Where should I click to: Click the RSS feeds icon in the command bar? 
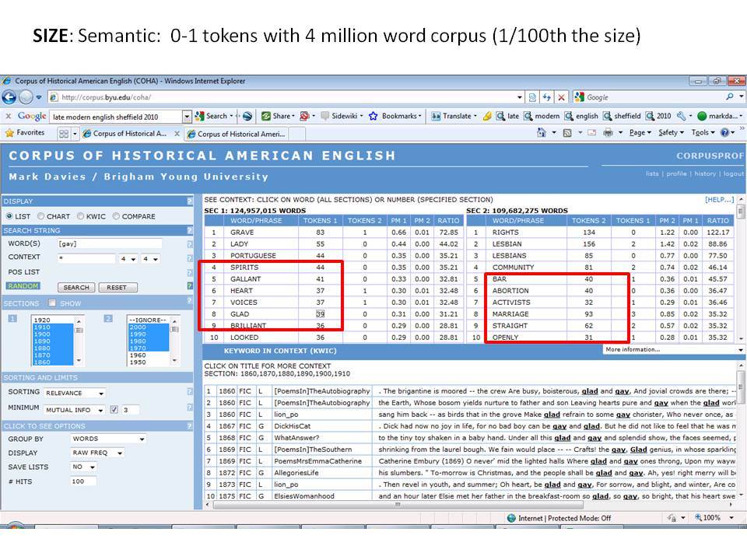click(x=567, y=133)
